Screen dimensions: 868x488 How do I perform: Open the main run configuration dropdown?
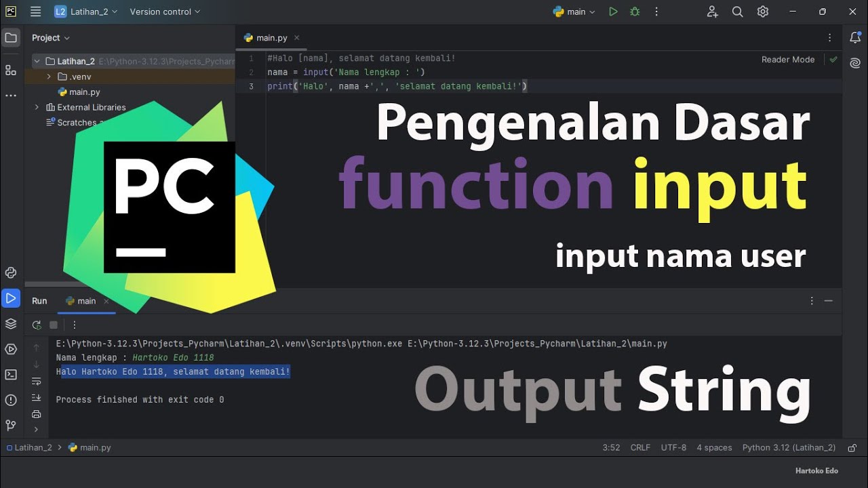pyautogui.click(x=574, y=12)
